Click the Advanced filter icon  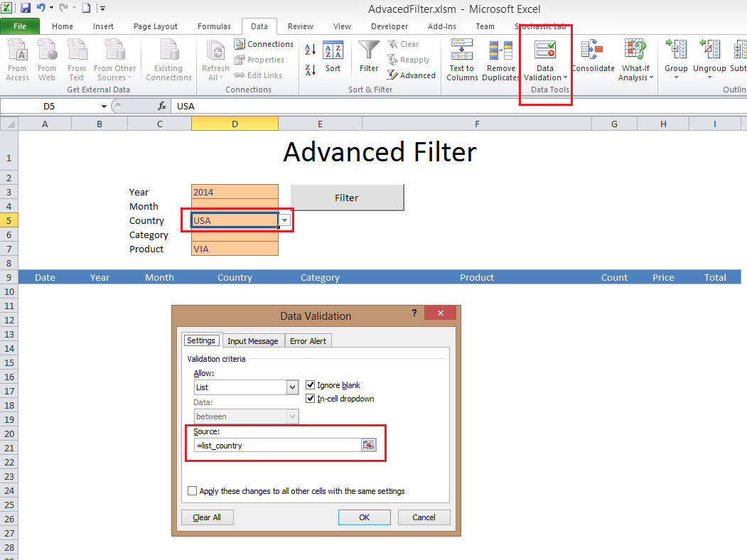(393, 75)
